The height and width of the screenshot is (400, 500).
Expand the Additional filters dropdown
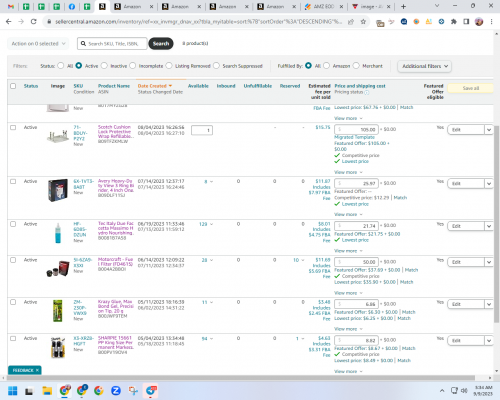[425, 66]
